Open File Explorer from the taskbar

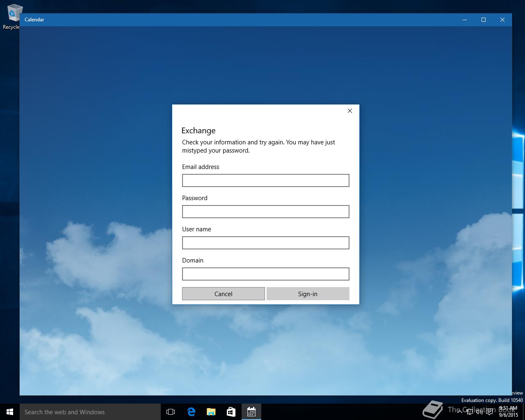211,412
